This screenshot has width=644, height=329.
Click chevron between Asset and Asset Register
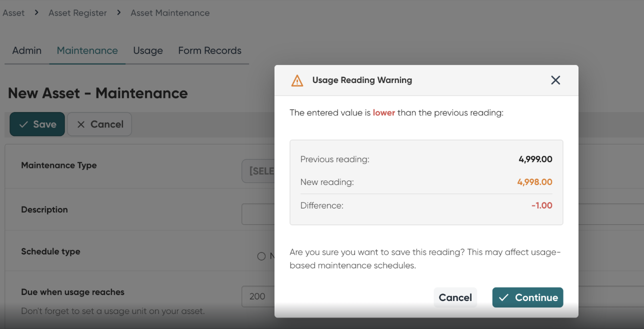36,12
